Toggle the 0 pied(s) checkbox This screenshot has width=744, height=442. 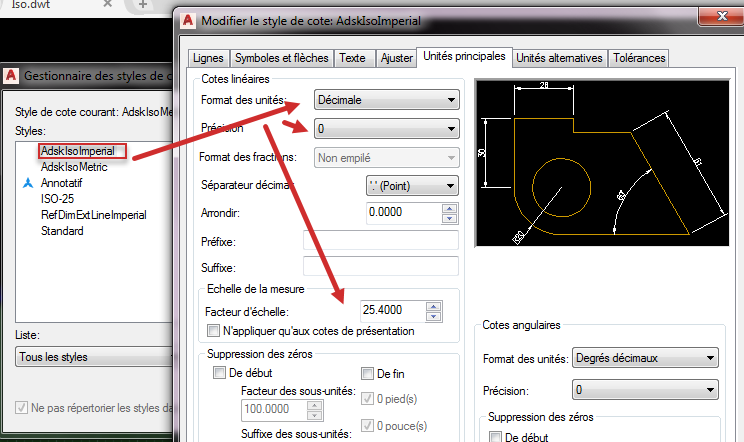click(367, 399)
